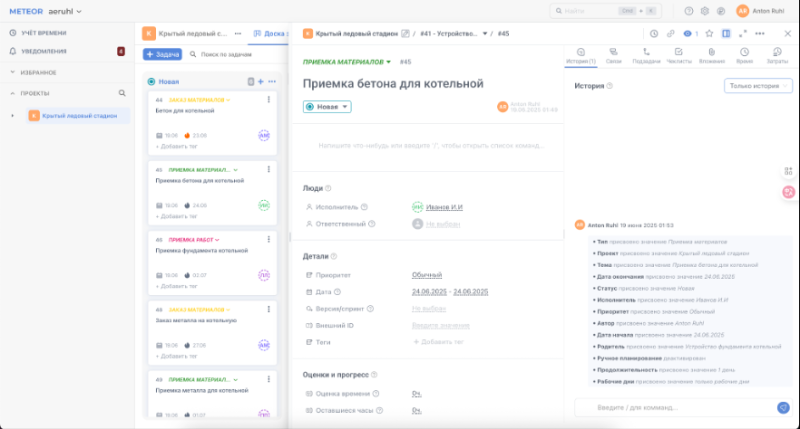800x429 pixels.
Task: Add task to Новая column plus icon
Action: click(261, 82)
